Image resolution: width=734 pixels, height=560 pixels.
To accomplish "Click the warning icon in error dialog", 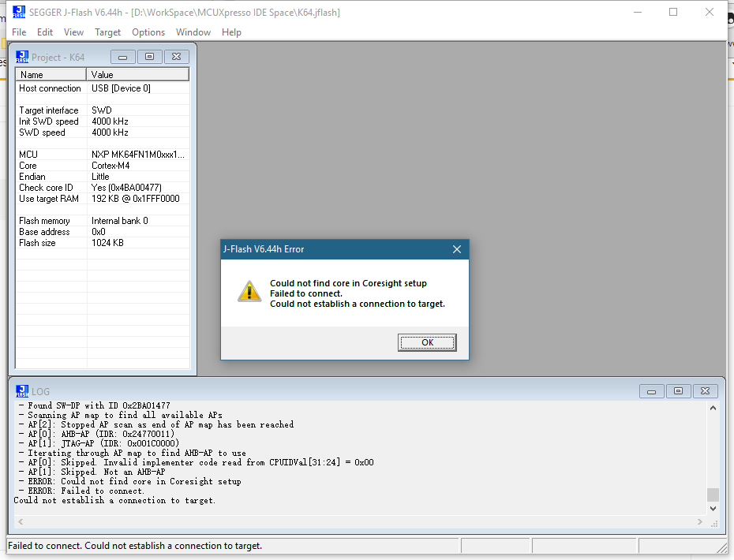I will coord(249,291).
